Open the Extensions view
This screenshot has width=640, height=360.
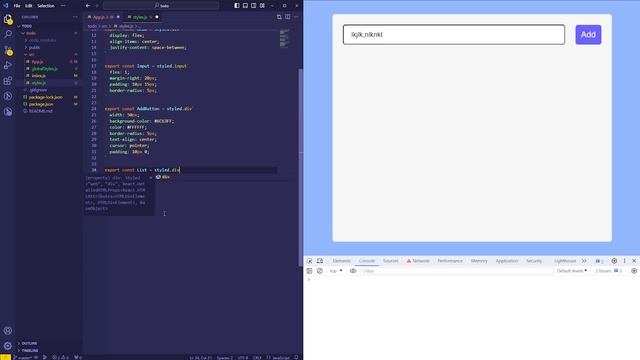(8, 81)
